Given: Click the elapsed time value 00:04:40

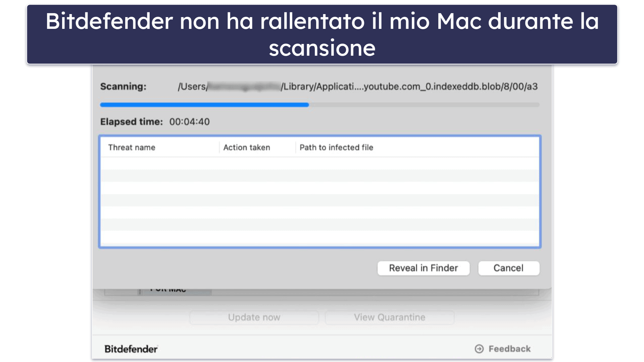Looking at the screenshot, I should (189, 122).
